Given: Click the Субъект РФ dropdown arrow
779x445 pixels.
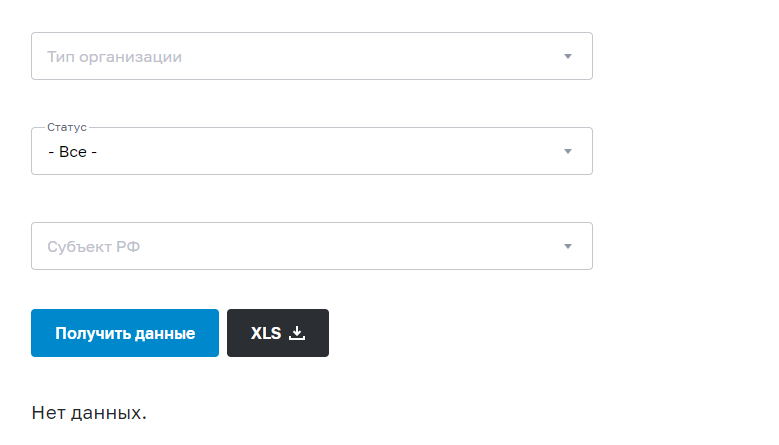Looking at the screenshot, I should [568, 246].
